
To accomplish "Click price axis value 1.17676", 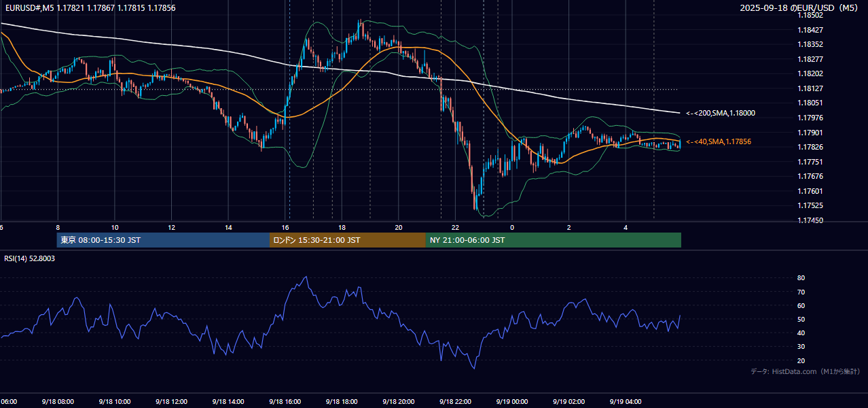I will click(x=811, y=176).
